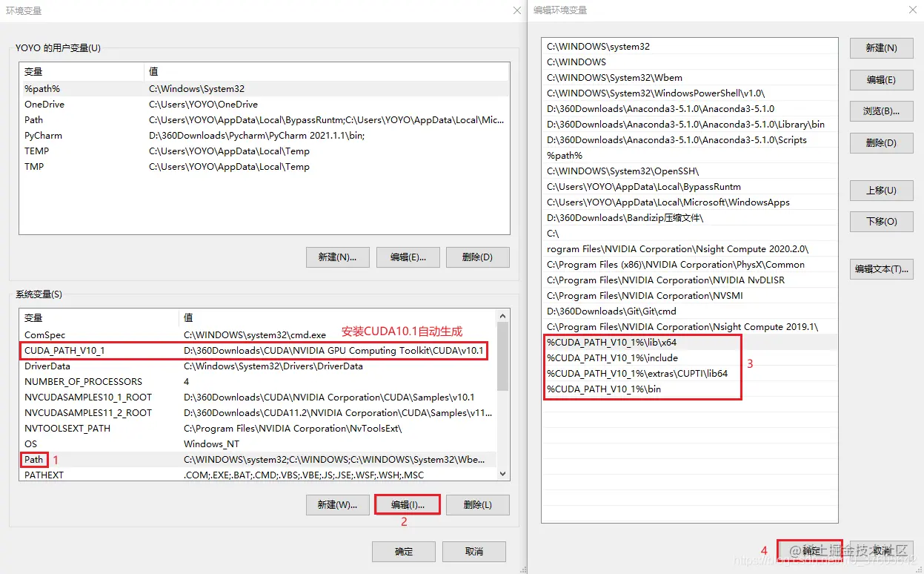Click 编辑(I)... under system variables
Screen dimensions: 924x574
(408, 505)
